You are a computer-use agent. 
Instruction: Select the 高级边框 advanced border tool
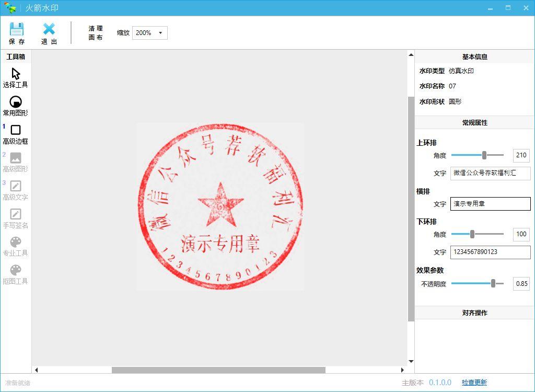tap(15, 134)
